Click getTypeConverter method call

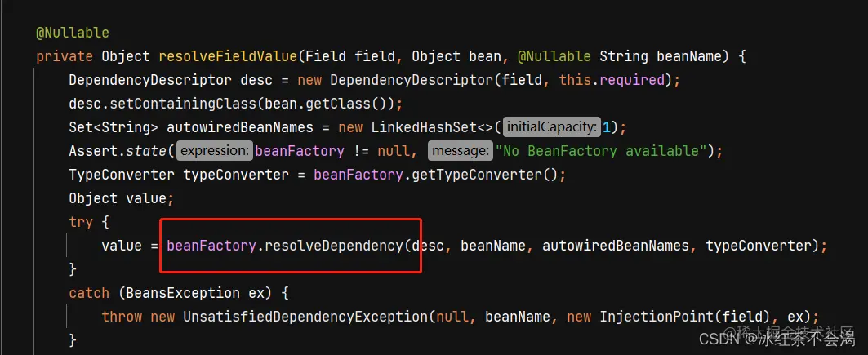[478, 175]
